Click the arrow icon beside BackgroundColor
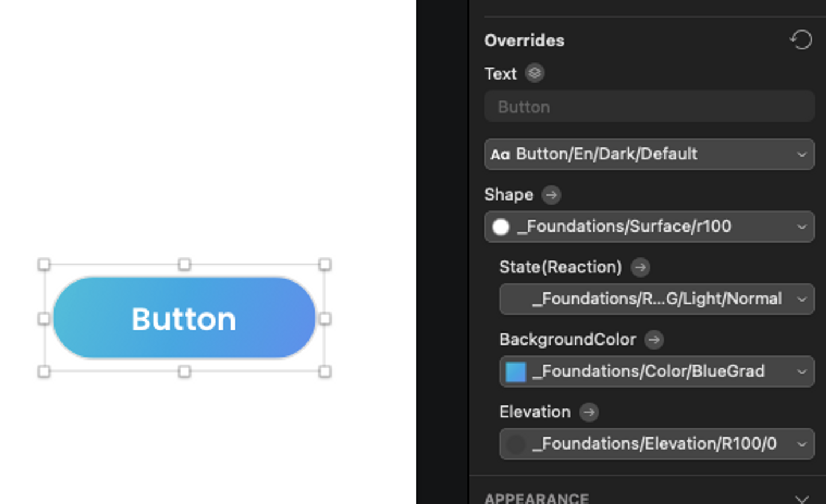Image resolution: width=826 pixels, height=504 pixels. tap(654, 339)
